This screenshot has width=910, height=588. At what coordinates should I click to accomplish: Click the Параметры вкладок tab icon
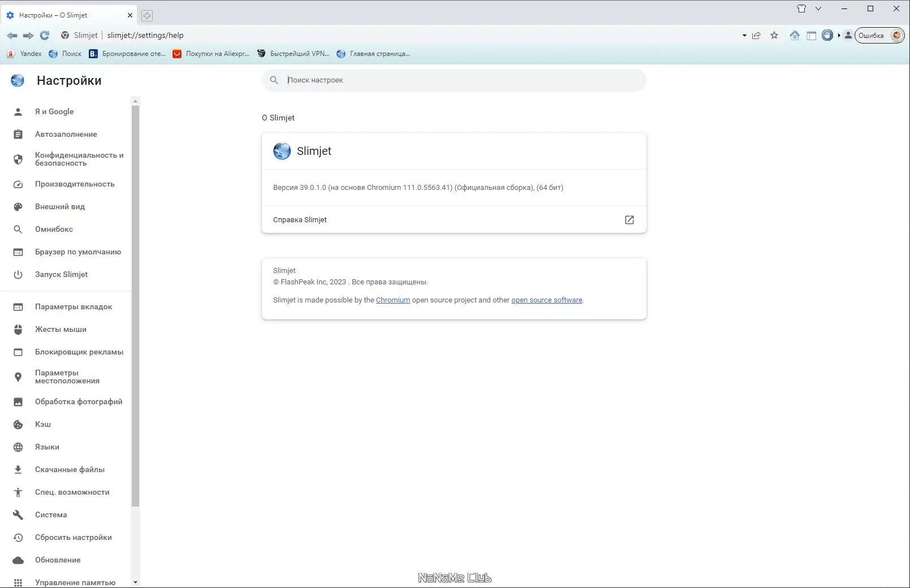18,307
